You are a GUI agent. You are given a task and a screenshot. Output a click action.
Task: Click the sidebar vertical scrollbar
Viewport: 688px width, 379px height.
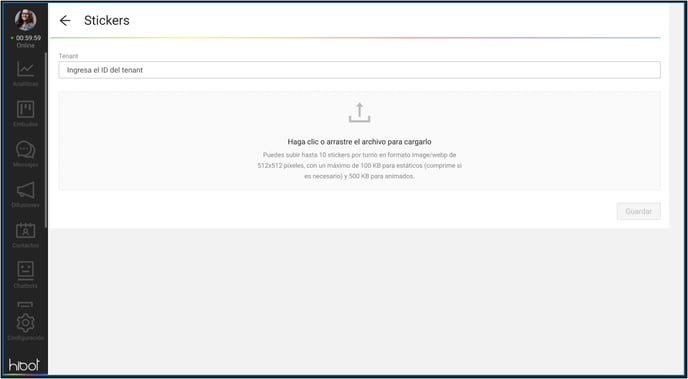pyautogui.click(x=46, y=139)
